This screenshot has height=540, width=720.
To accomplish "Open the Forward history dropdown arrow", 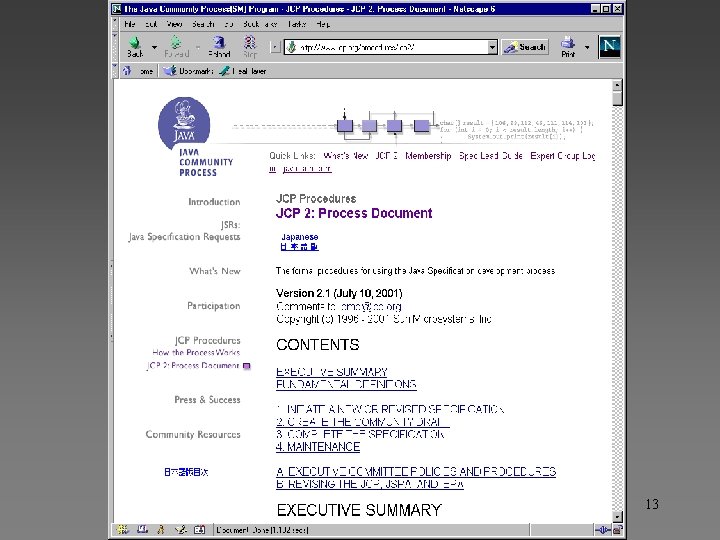I will point(198,47).
